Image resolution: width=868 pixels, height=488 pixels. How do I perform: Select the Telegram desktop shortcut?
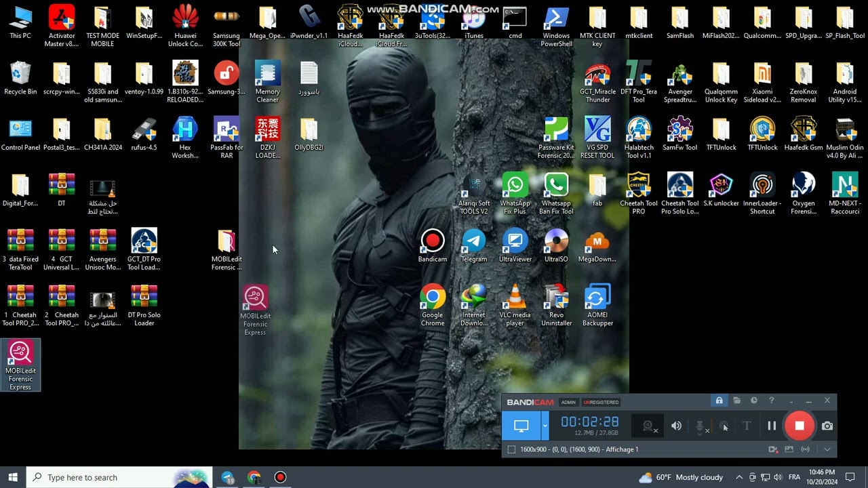(x=474, y=246)
